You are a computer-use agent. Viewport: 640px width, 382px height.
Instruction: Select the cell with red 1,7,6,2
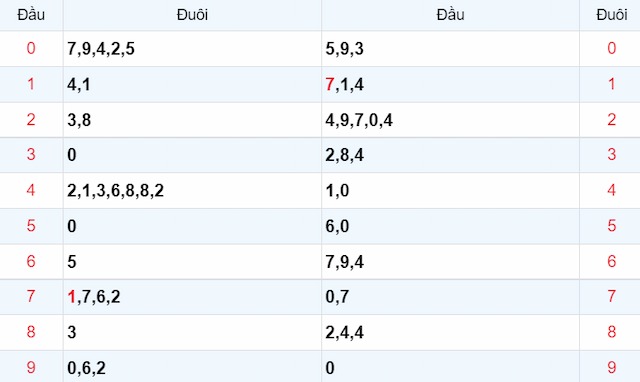coord(192,297)
